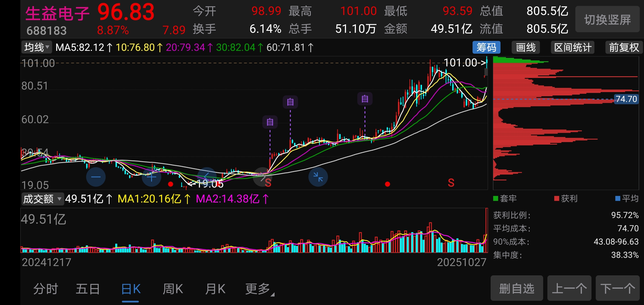Go to next stock with 下一个

(617, 288)
